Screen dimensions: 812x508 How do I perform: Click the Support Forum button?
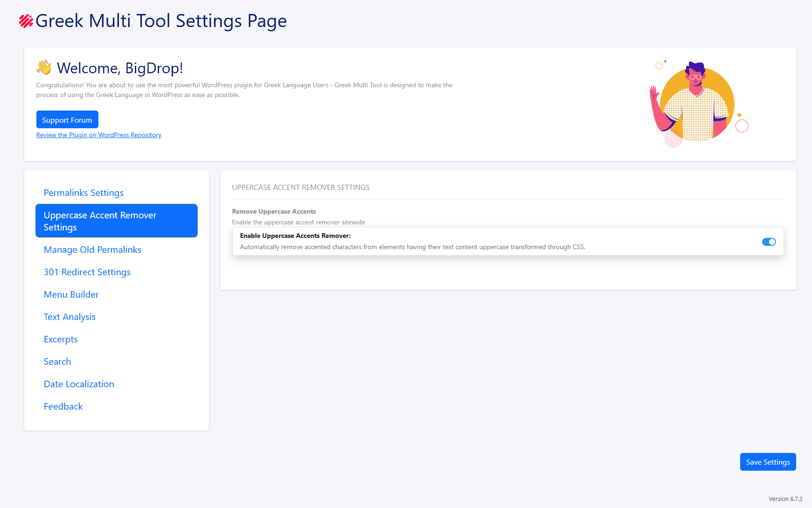click(x=67, y=119)
